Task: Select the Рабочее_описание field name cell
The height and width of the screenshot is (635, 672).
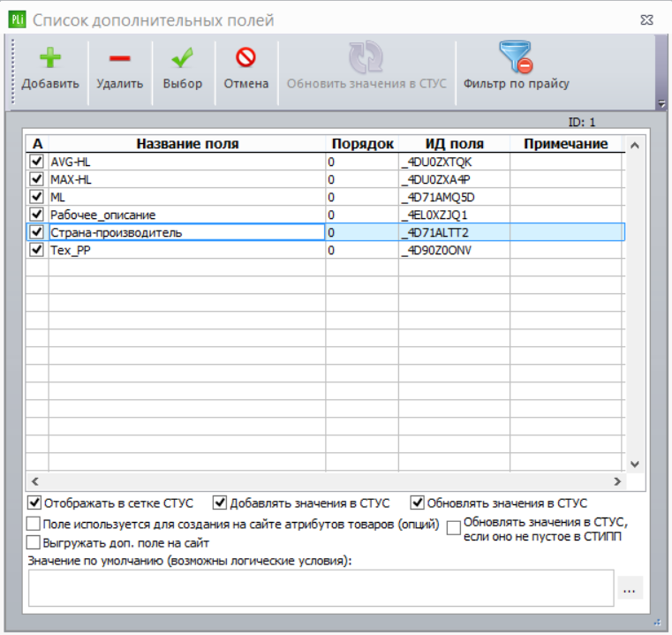Action: click(187, 215)
